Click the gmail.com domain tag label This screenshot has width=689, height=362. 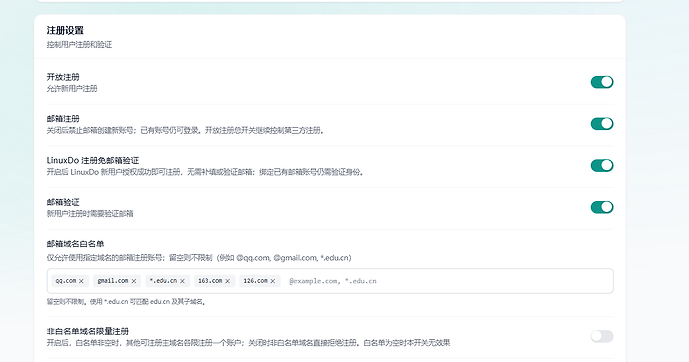pos(113,281)
